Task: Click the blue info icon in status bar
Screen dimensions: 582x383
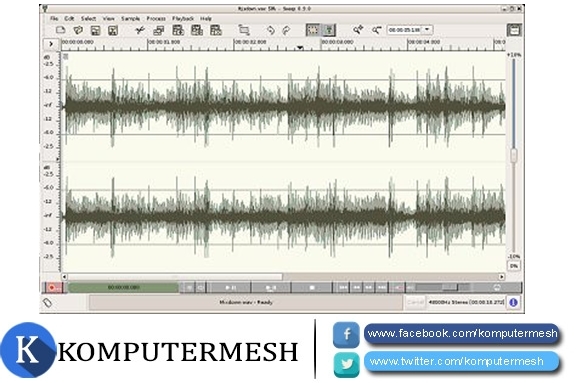Action: (514, 302)
